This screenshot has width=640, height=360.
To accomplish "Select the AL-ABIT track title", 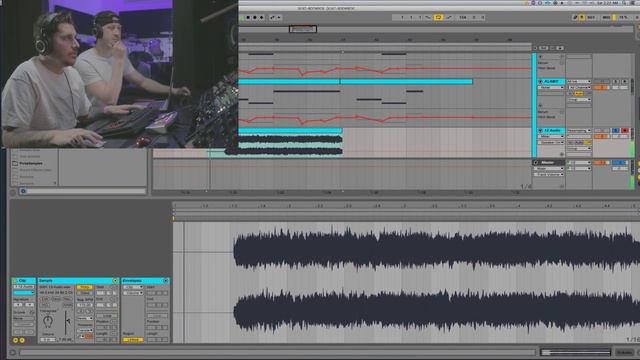I will point(551,82).
